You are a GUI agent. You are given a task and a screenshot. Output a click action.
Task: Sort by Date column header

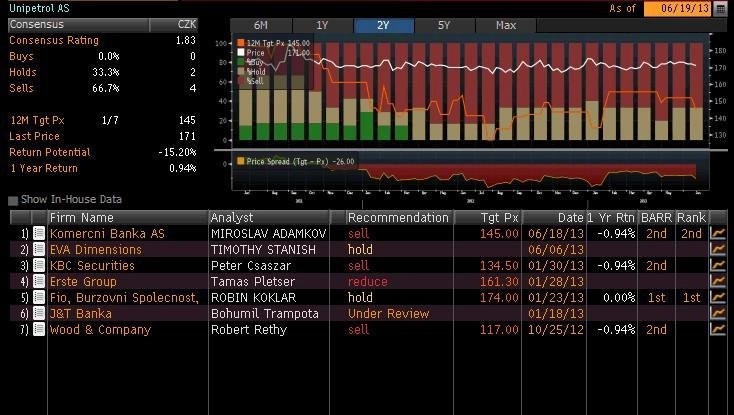click(x=554, y=218)
